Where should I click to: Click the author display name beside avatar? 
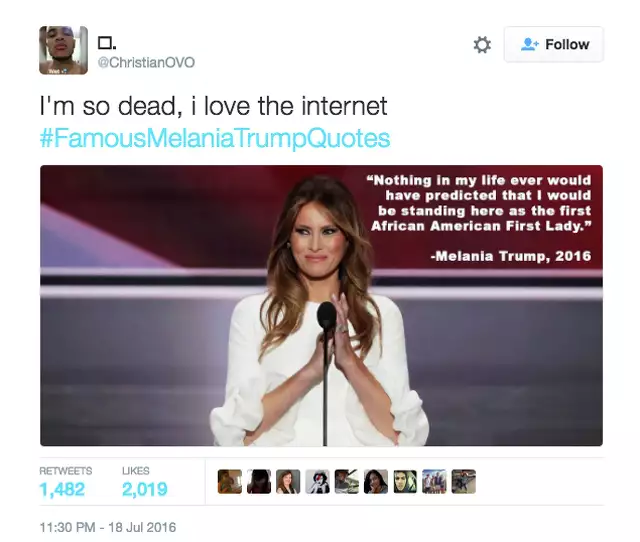tap(107, 42)
